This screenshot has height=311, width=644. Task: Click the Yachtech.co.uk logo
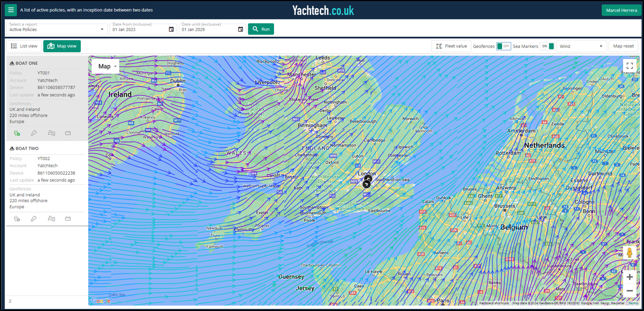coord(323,10)
